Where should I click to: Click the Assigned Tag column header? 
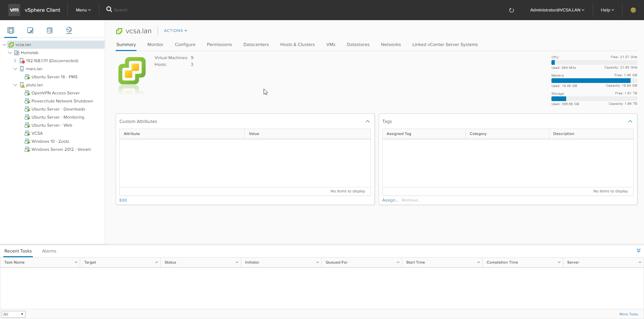(x=424, y=134)
